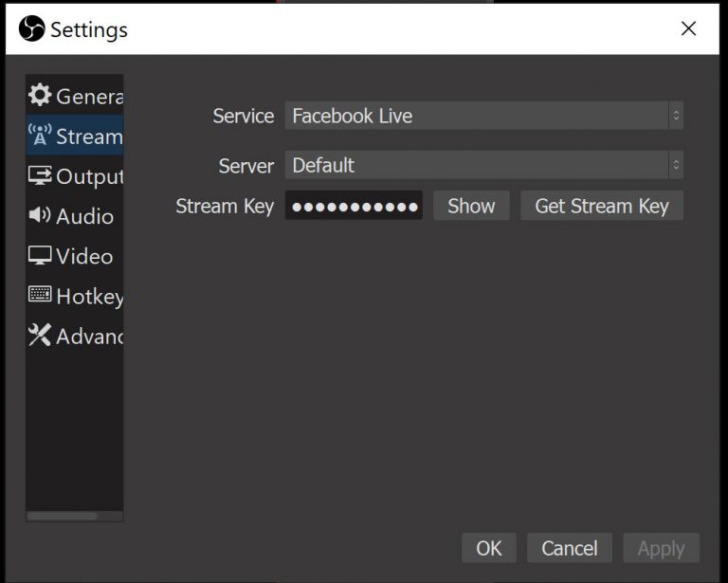
Task: Switch to Video settings via the monitor icon
Action: pos(40,256)
